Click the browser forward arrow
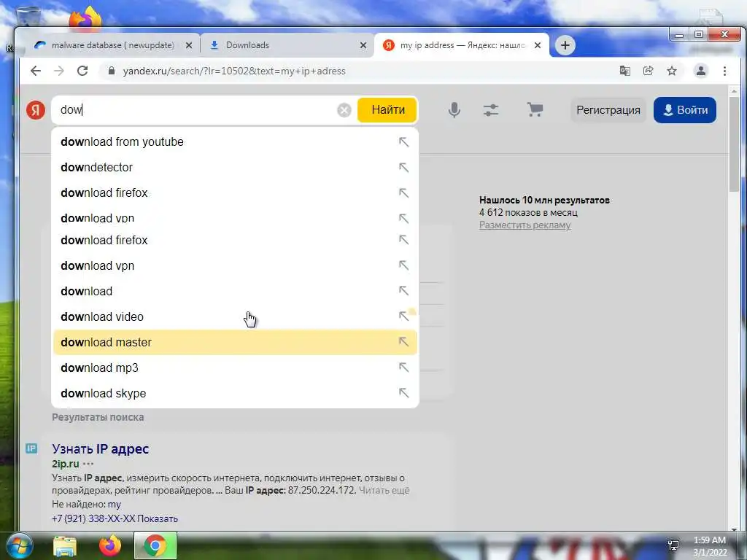Screen dimensions: 747x560 [x=59, y=71]
